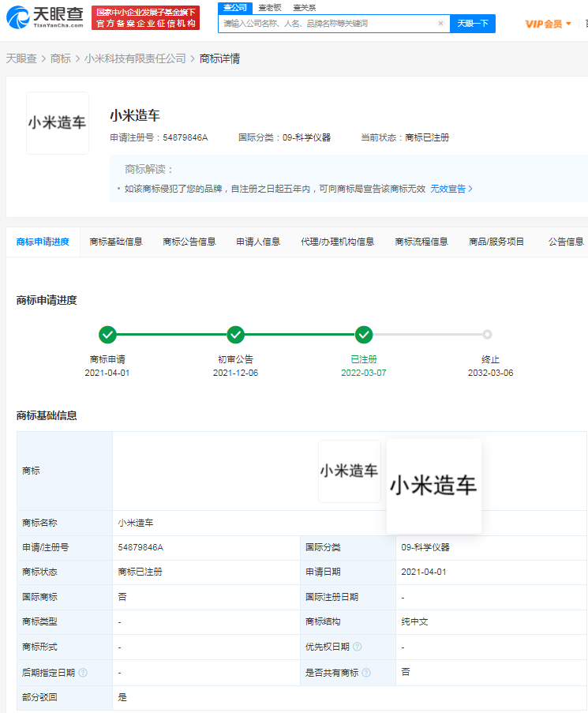
Task: Click the green 商标申请 step checkmark
Action: coord(107,335)
